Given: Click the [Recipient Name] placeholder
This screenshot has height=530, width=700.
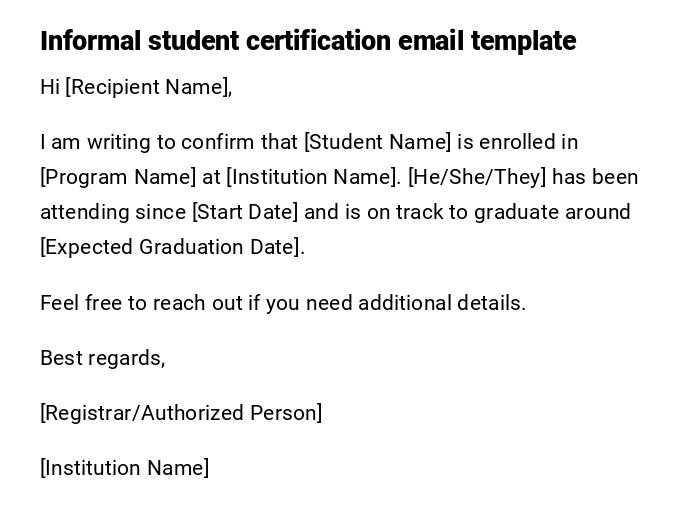Looking at the screenshot, I should [148, 87].
